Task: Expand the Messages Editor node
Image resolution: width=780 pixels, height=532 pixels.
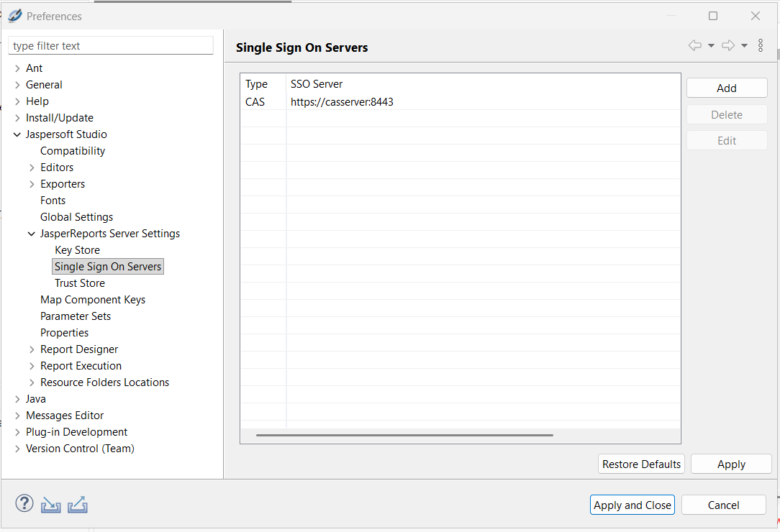Action: point(17,416)
